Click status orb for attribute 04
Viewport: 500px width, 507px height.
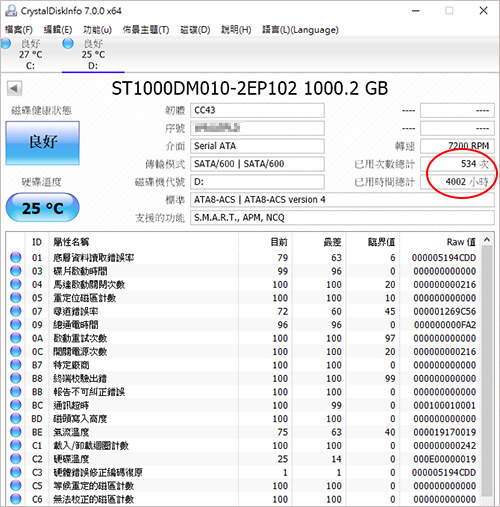click(x=15, y=284)
